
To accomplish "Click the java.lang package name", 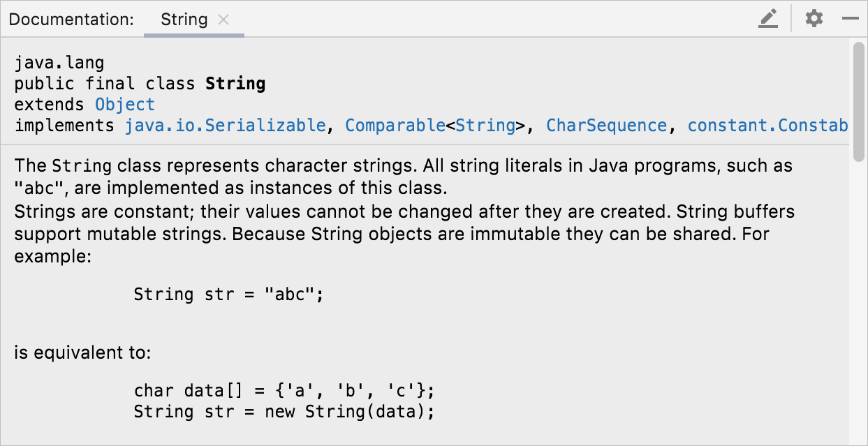I will click(59, 62).
